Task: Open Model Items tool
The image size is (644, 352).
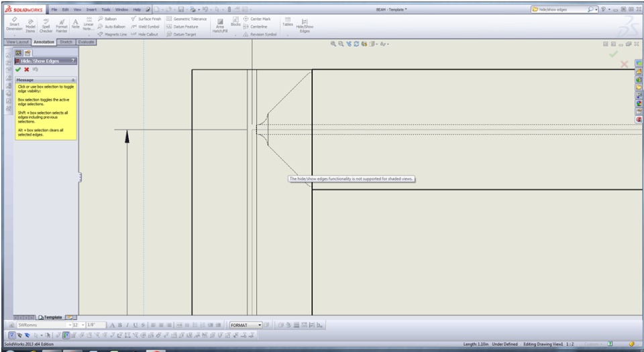Action: click(30, 25)
